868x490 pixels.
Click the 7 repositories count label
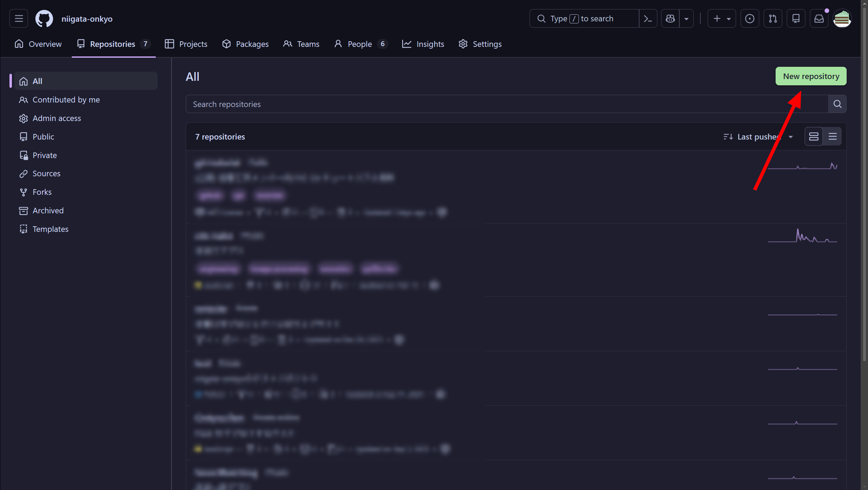[220, 137]
